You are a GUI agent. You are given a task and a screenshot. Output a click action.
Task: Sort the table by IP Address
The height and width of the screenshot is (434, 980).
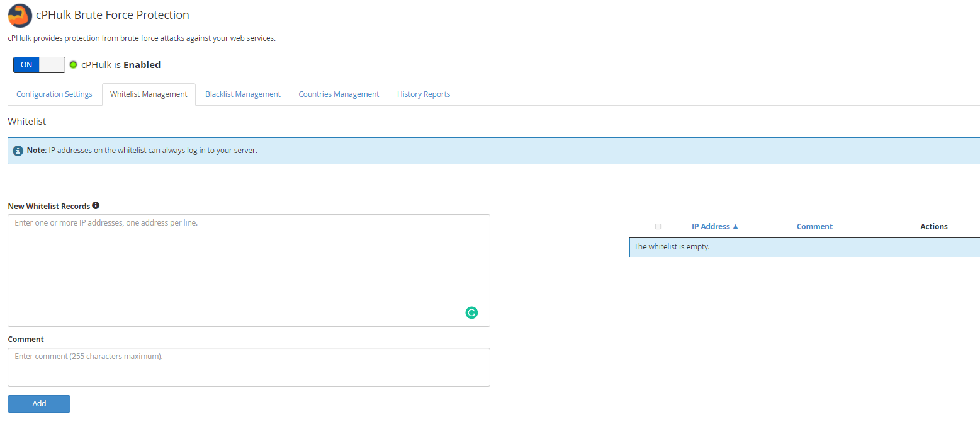715,227
